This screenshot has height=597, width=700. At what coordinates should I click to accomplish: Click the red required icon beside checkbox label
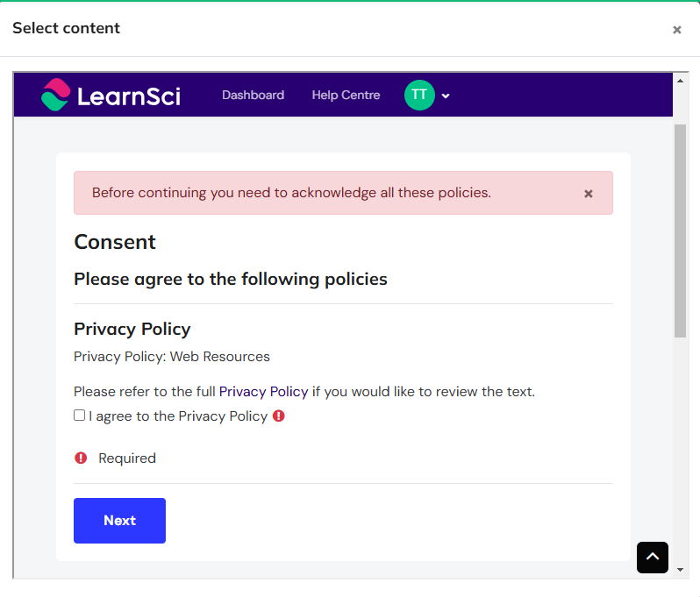pyautogui.click(x=279, y=416)
